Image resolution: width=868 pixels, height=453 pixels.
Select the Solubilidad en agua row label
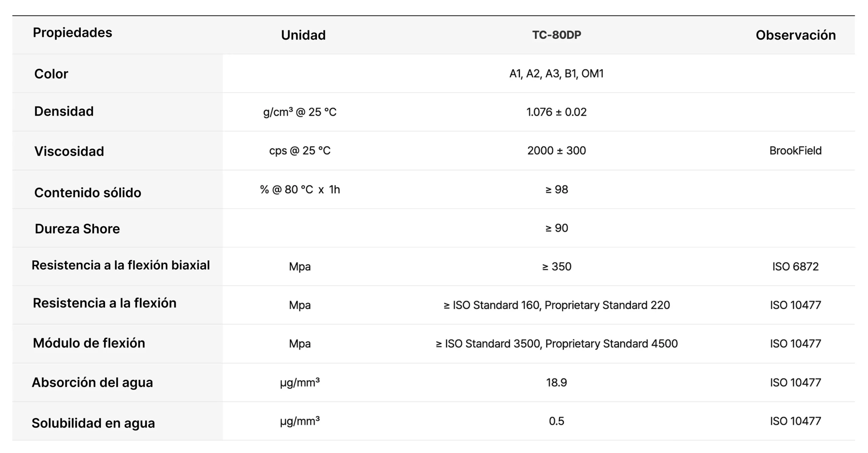(x=93, y=423)
